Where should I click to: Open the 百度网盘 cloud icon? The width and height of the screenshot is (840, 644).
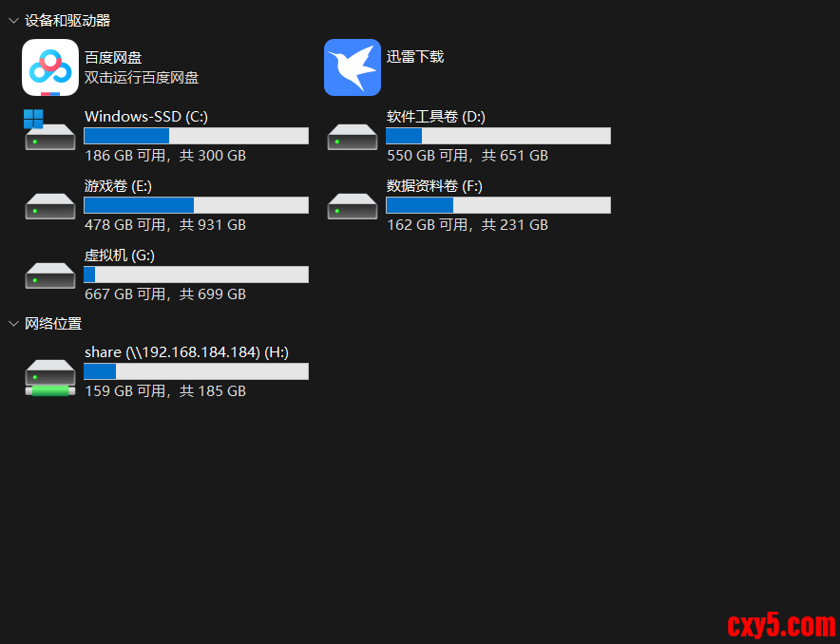tap(49, 67)
